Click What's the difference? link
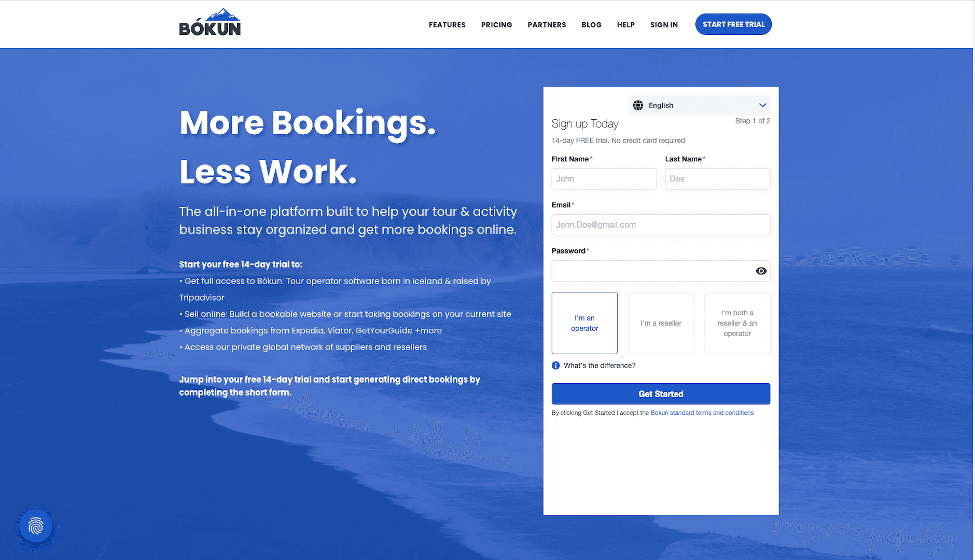 coord(600,366)
